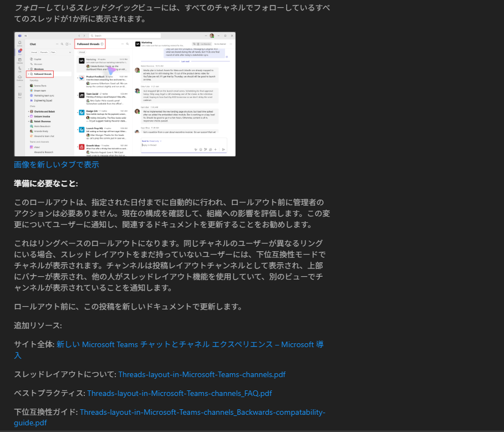Click the スレッドレイアウトについて: label
The height and width of the screenshot is (432, 504).
65,374
